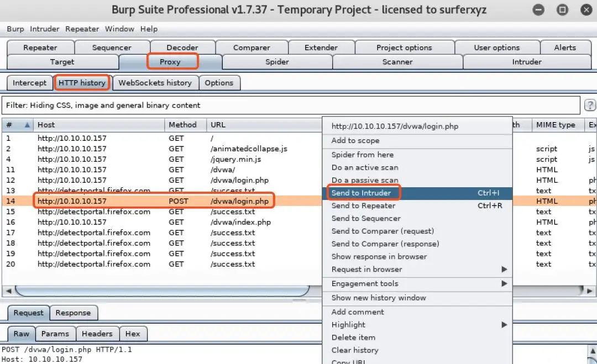Open the User options tab
Viewport: 597px width, 364px height.
pos(497,48)
